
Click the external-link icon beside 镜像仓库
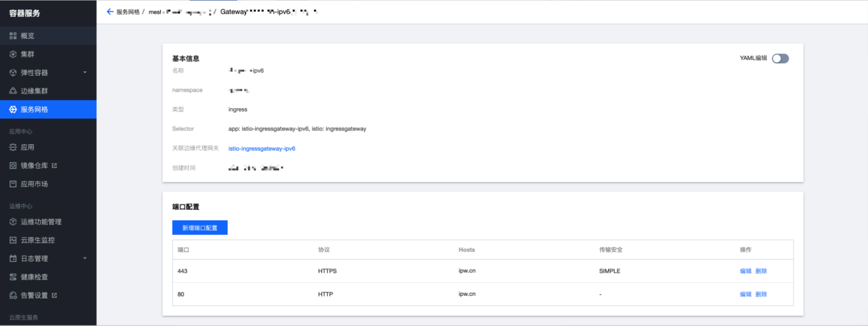coord(54,165)
